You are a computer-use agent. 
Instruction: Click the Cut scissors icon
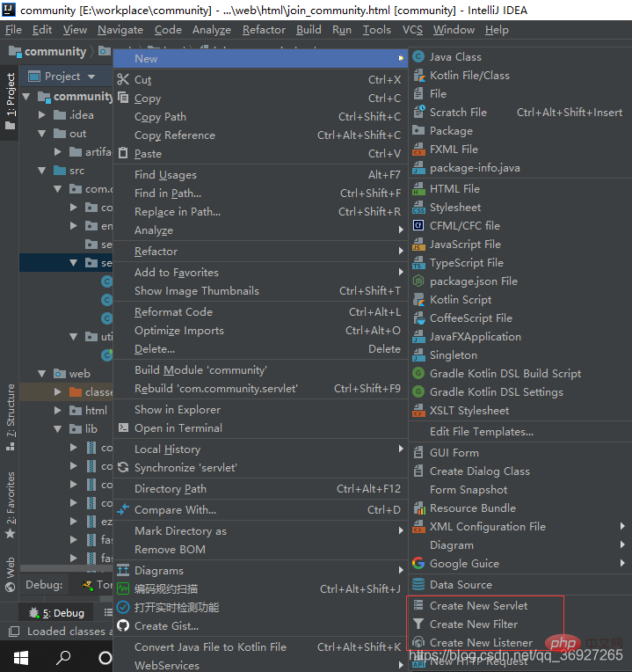[x=123, y=80]
